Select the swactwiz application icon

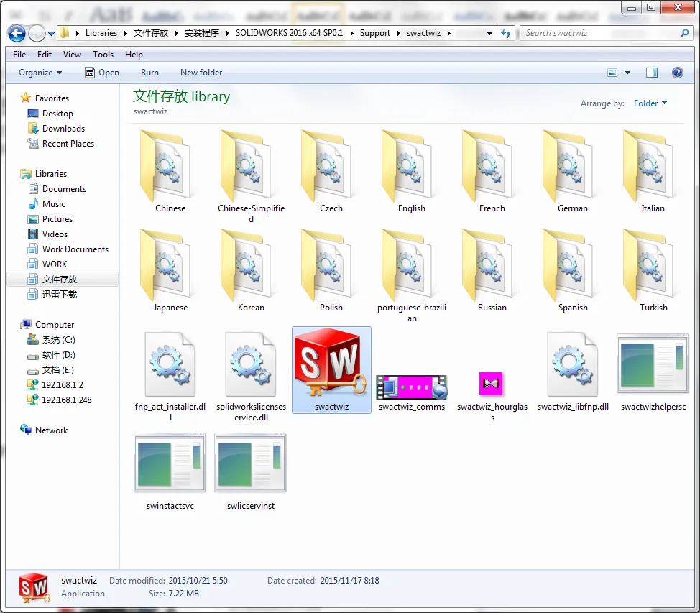pyautogui.click(x=331, y=362)
